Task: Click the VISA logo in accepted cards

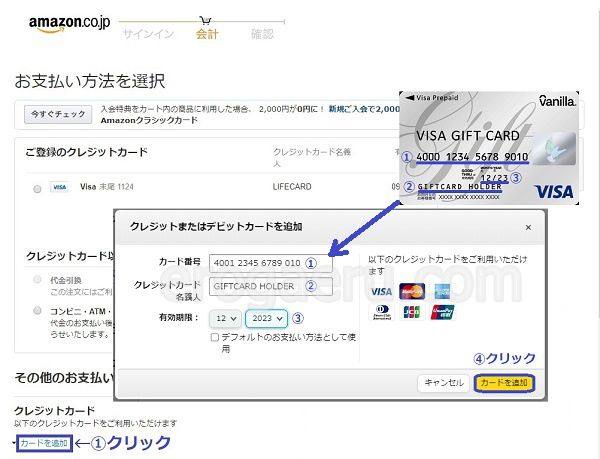Action: click(x=382, y=292)
